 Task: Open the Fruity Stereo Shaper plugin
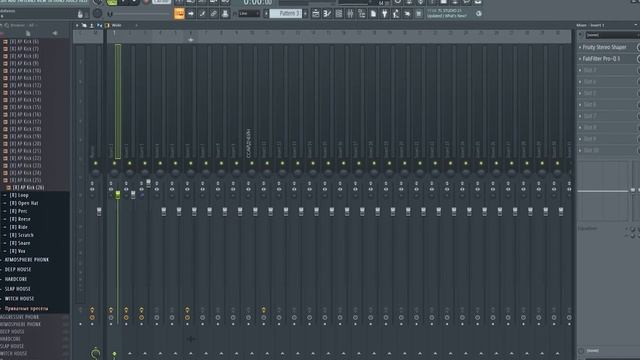(x=604, y=47)
